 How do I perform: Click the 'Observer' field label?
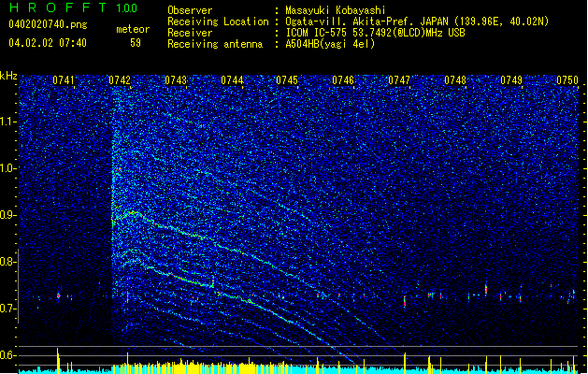coord(190,10)
